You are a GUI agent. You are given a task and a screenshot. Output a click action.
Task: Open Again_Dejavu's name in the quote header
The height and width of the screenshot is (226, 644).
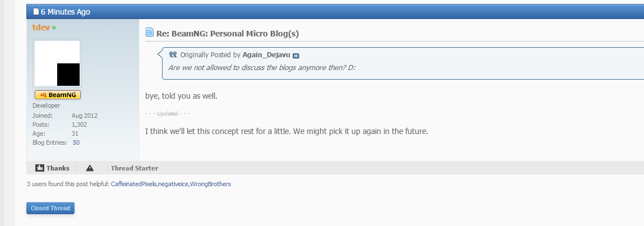pos(266,54)
